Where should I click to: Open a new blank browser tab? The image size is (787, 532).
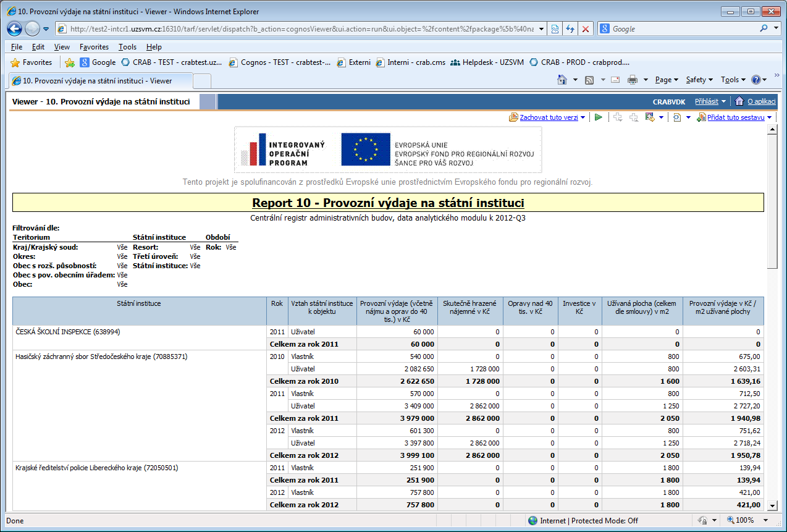[x=202, y=81]
